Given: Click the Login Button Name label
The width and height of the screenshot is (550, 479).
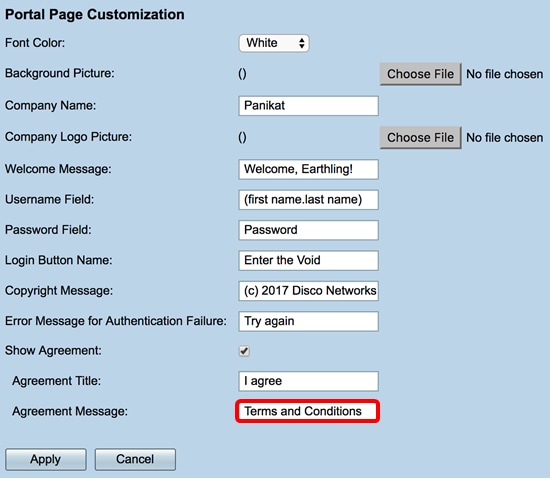Looking at the screenshot, I should [58, 260].
